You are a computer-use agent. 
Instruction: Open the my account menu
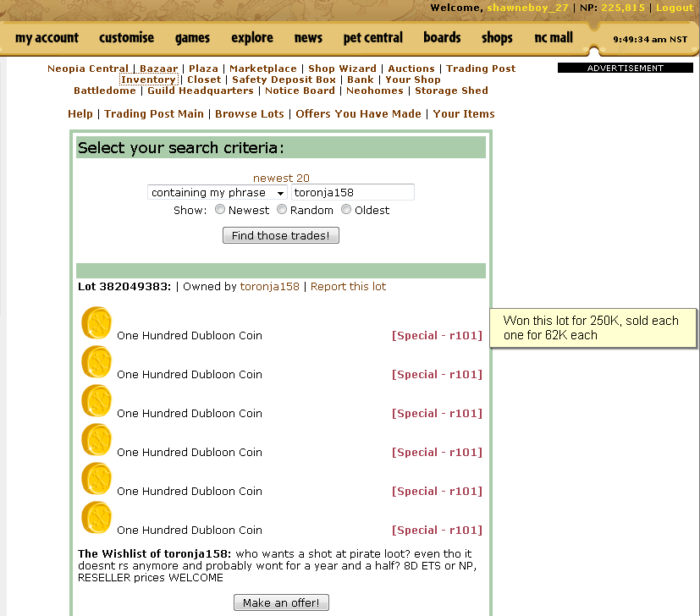[x=47, y=38]
